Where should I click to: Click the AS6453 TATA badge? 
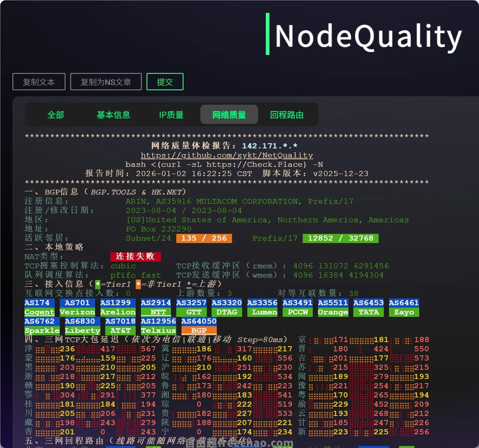click(x=368, y=307)
